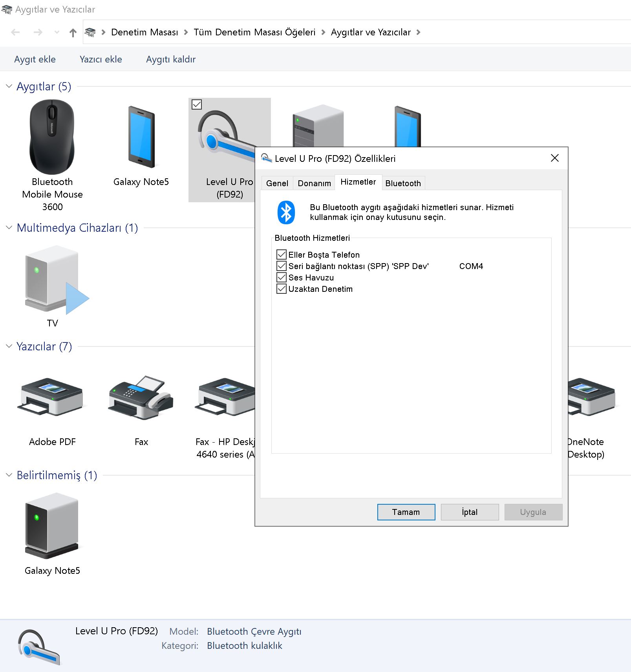The height and width of the screenshot is (672, 631).
Task: Switch to the Hizmetler tab
Action: click(x=358, y=182)
